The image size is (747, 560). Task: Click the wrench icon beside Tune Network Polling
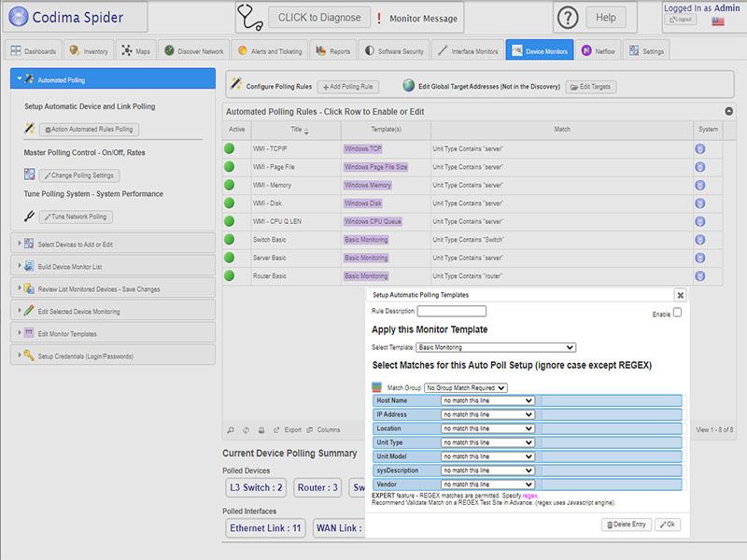30,217
